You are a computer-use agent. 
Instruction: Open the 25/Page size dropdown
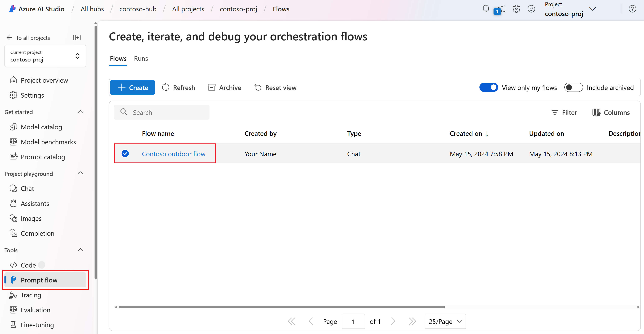pos(445,322)
